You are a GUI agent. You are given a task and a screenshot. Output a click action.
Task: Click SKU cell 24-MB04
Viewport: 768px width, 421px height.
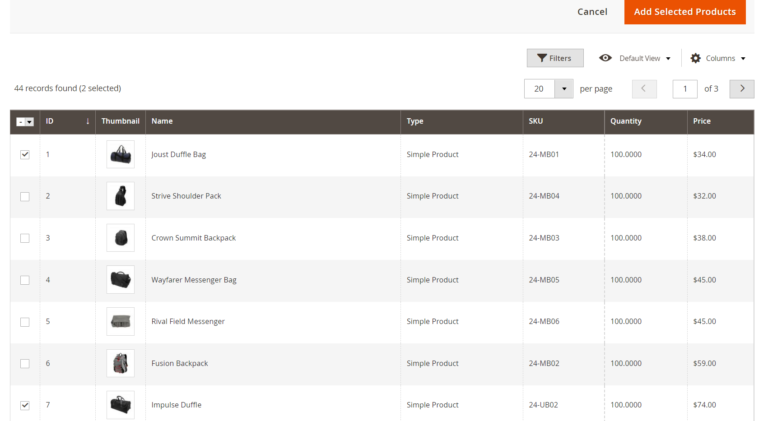pyautogui.click(x=544, y=196)
